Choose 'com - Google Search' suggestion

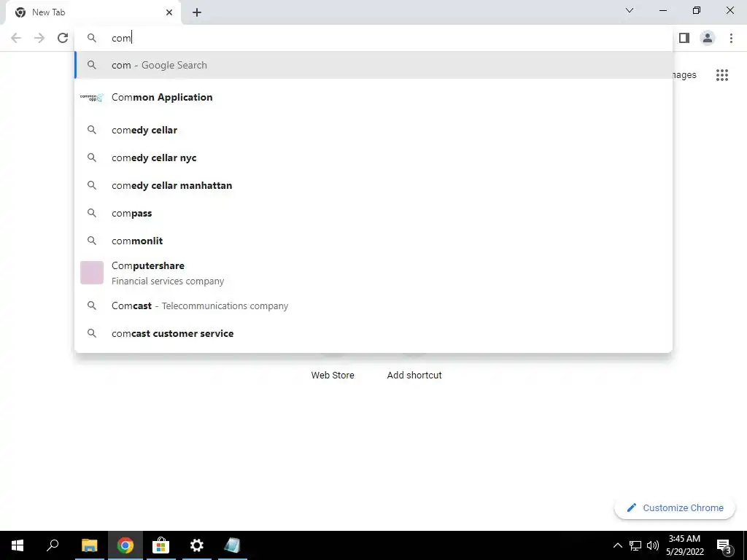pyautogui.click(x=373, y=65)
